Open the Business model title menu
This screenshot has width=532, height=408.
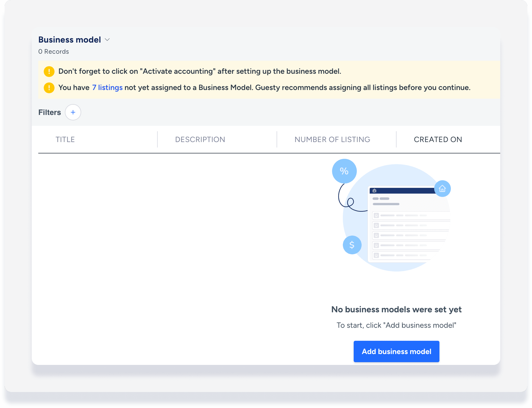click(69, 40)
